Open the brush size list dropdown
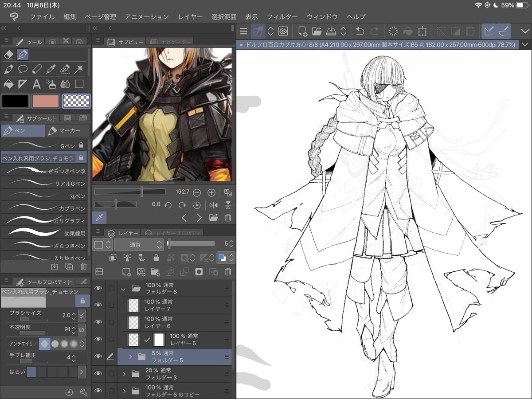Viewport: 532px width, 399px height. tap(81, 316)
